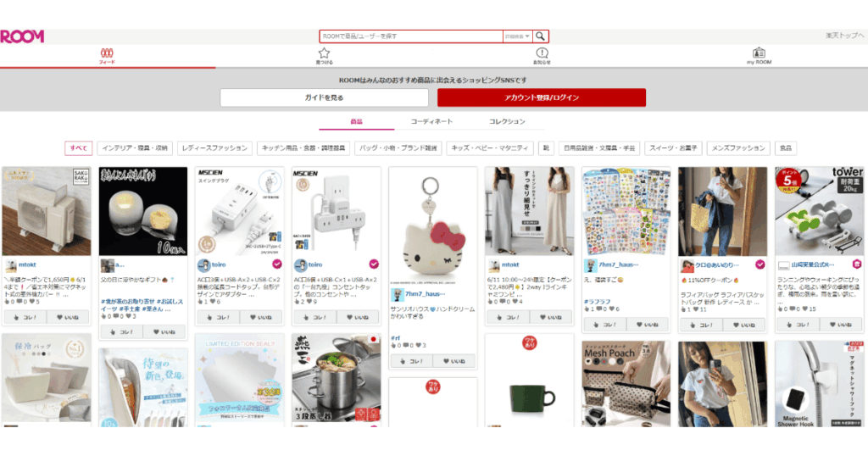Click the ROOM logo
868x456 pixels.
click(x=22, y=36)
